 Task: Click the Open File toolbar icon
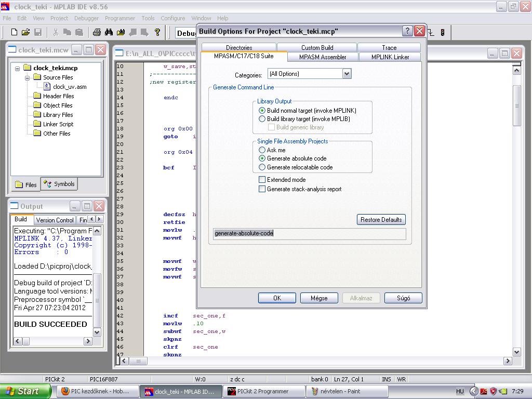pos(26,32)
